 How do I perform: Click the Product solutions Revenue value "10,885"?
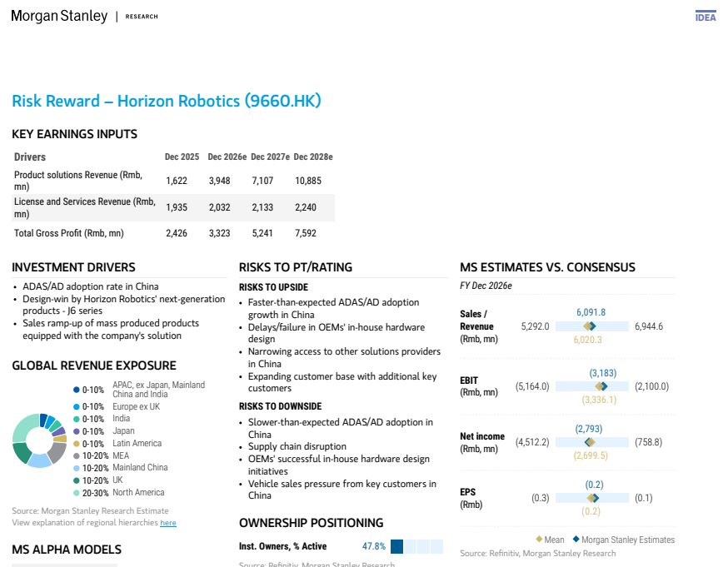[x=308, y=181]
